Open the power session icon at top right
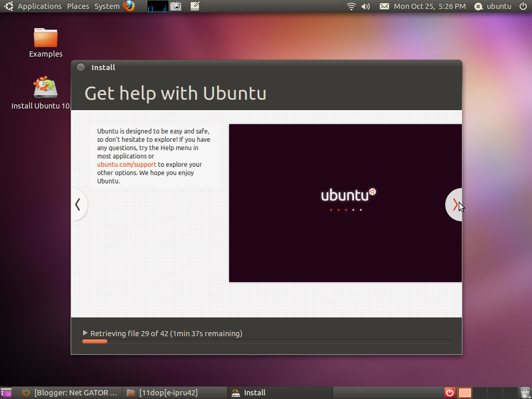 click(x=523, y=6)
